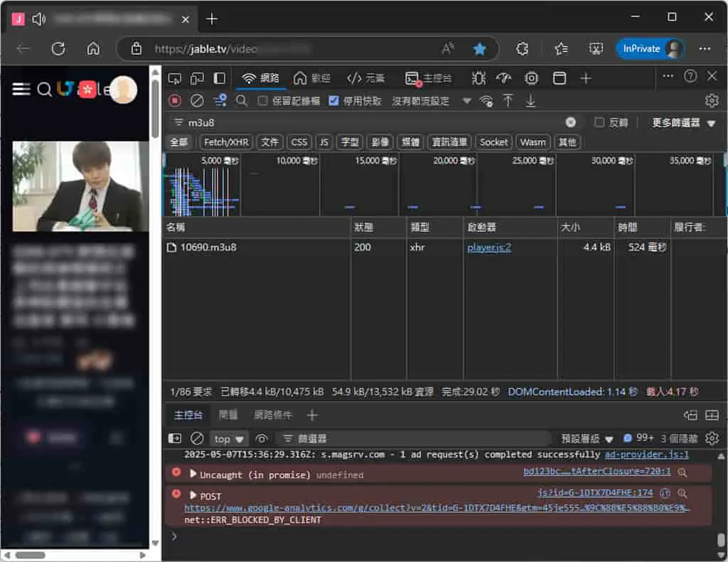Select the Fetch/XHR filter tab

pos(226,142)
